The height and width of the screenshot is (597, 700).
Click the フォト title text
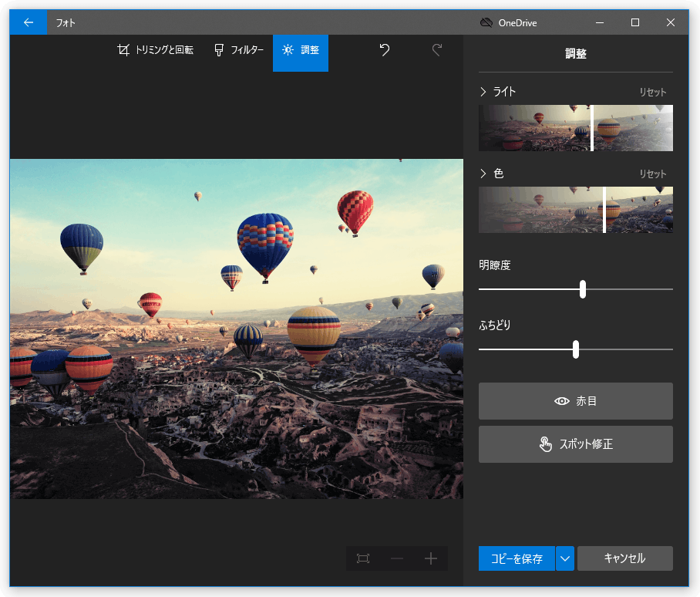click(66, 23)
